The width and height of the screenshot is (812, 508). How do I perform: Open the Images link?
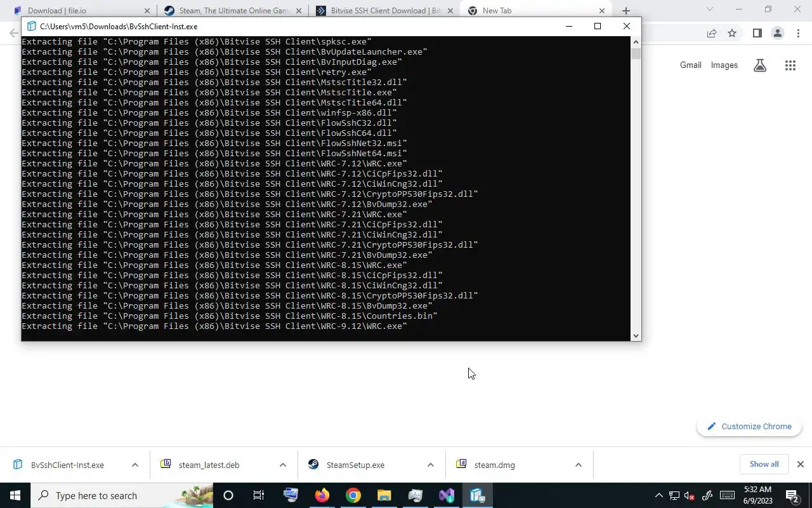(x=724, y=65)
